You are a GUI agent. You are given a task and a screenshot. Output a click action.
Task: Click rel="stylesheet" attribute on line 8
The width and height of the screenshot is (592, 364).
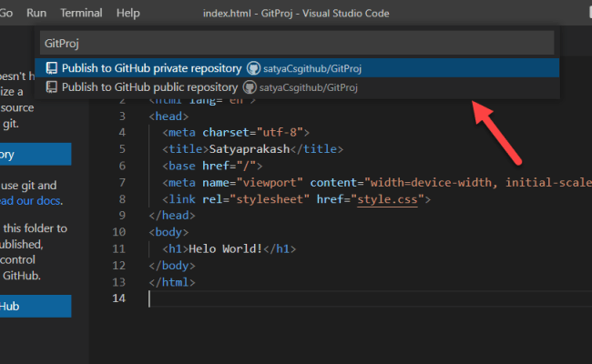[x=256, y=199]
